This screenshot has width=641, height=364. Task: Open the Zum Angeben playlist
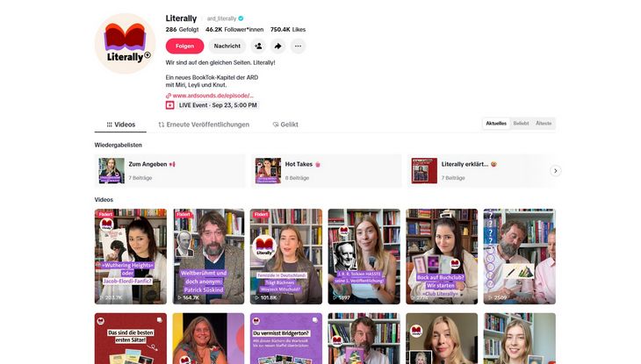tap(170, 171)
